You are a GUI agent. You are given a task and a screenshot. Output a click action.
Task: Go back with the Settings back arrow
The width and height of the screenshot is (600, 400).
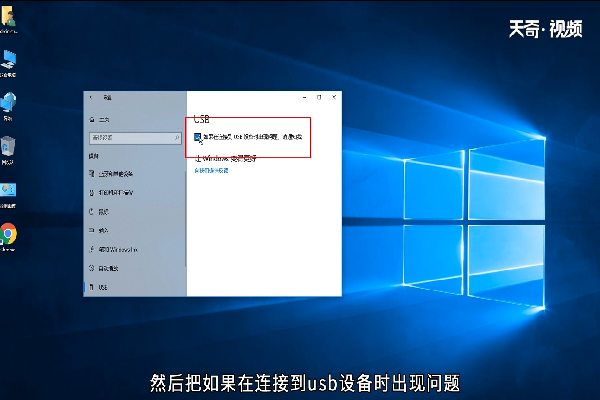pos(91,98)
